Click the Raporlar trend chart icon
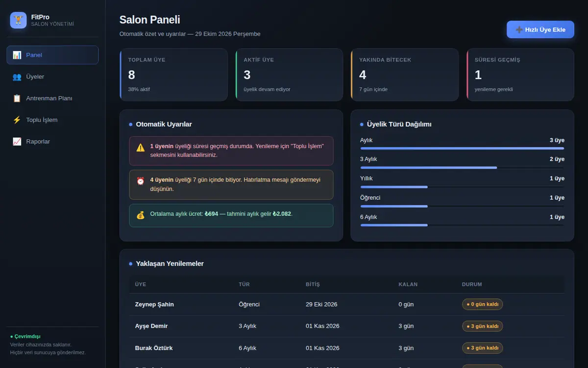Viewport: 588px width, 368px height. point(17,141)
